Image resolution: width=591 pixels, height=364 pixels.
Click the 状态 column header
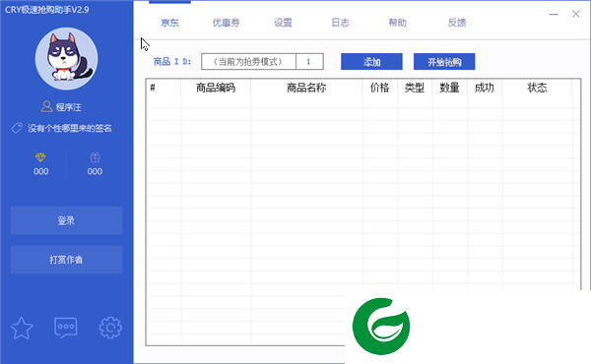point(537,88)
